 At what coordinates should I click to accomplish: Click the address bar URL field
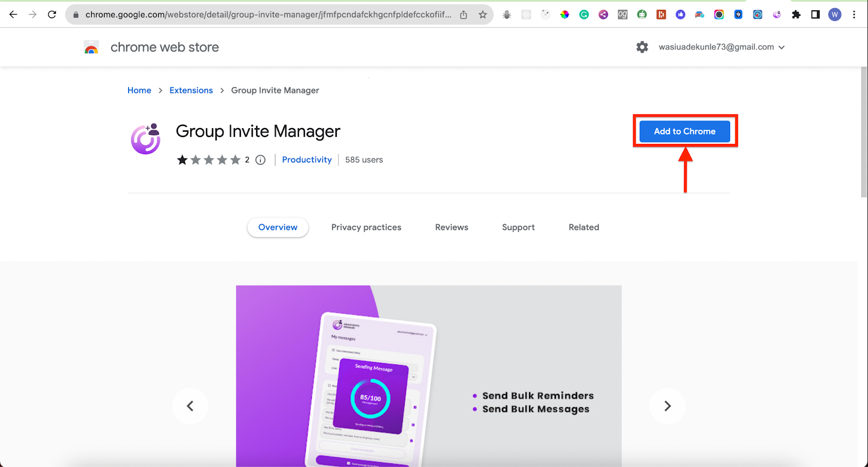tap(268, 15)
